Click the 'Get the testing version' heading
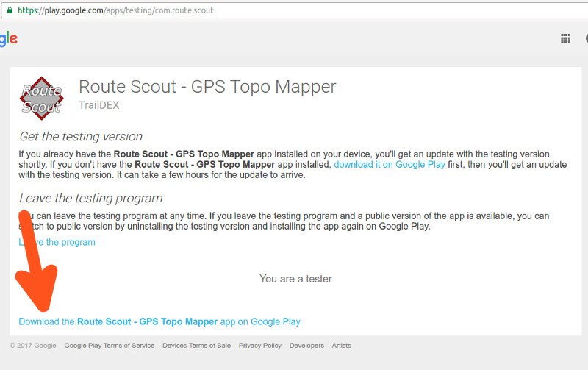 tap(81, 137)
